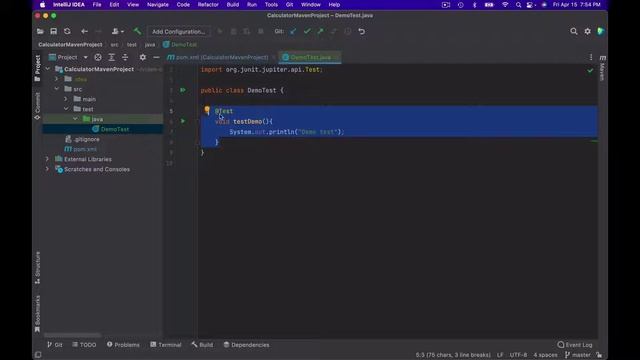Toggle the Project tool window stripe
The height and width of the screenshot is (360, 640).
click(x=38, y=68)
